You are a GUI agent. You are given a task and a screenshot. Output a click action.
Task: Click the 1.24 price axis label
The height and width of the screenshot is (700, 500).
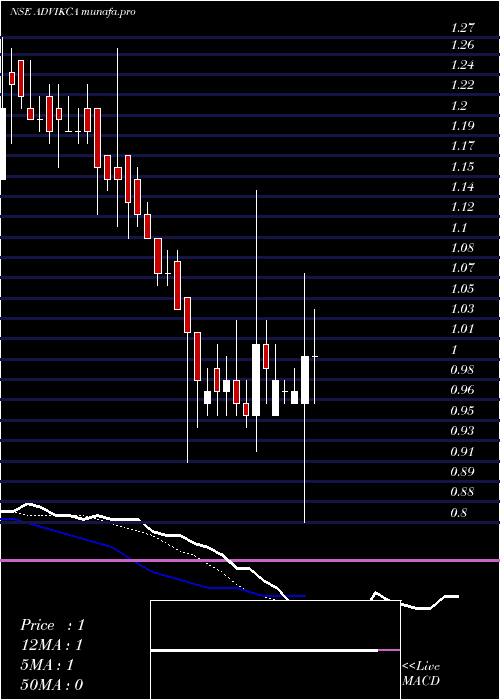[462, 65]
